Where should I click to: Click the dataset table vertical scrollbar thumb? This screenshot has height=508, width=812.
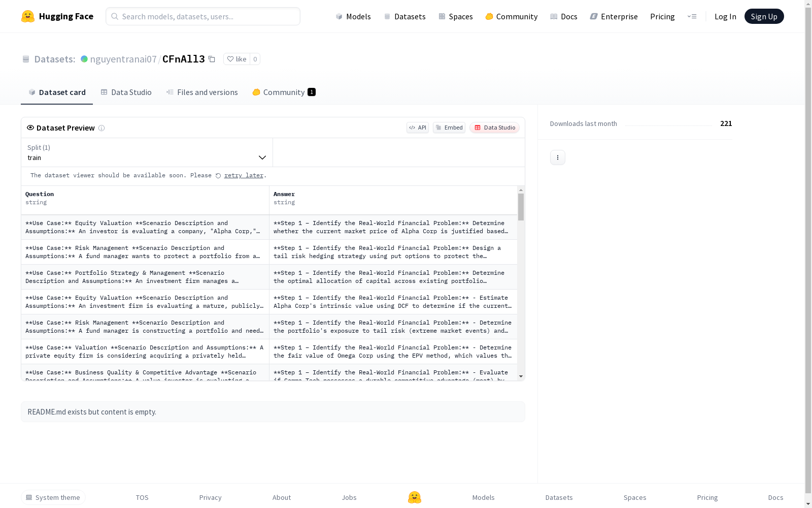[521, 207]
